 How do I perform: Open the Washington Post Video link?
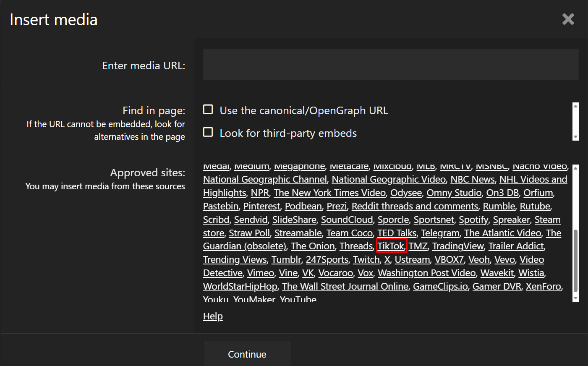tap(427, 273)
